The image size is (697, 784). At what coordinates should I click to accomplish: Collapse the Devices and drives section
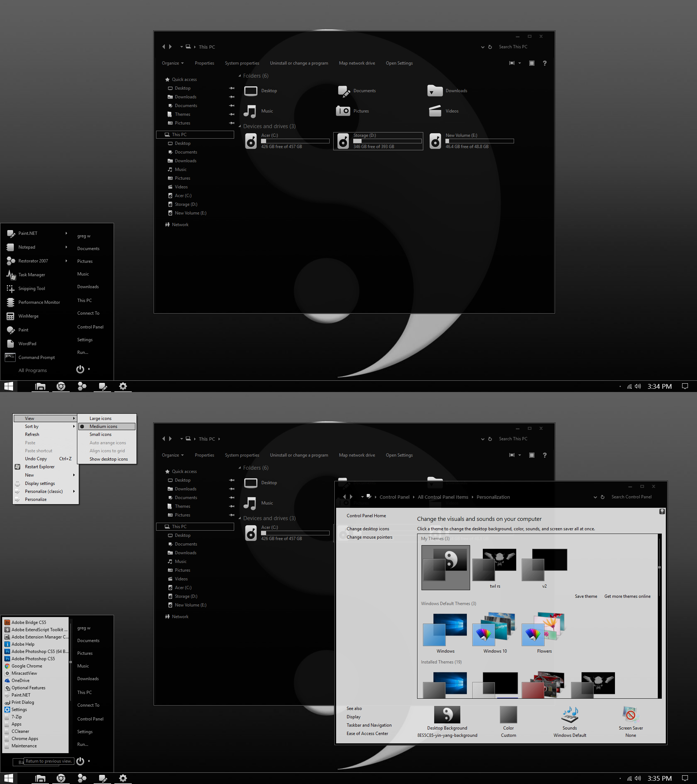(x=240, y=126)
